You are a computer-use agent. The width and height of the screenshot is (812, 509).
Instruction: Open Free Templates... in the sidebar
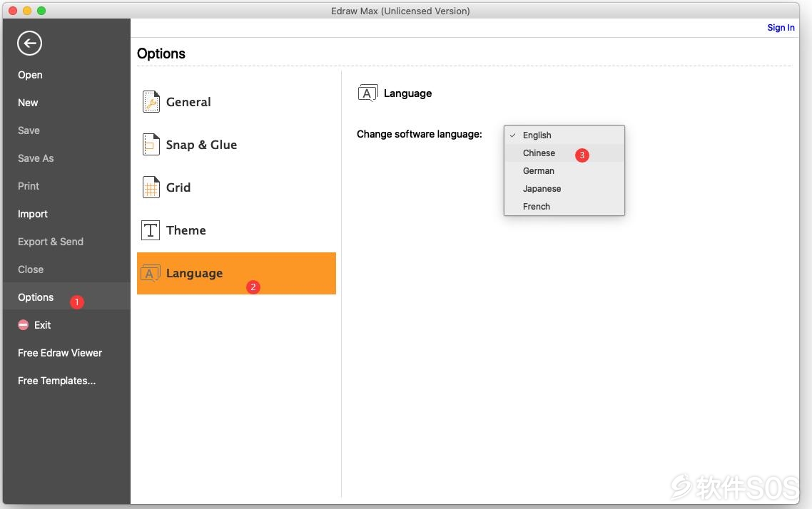pos(66,381)
